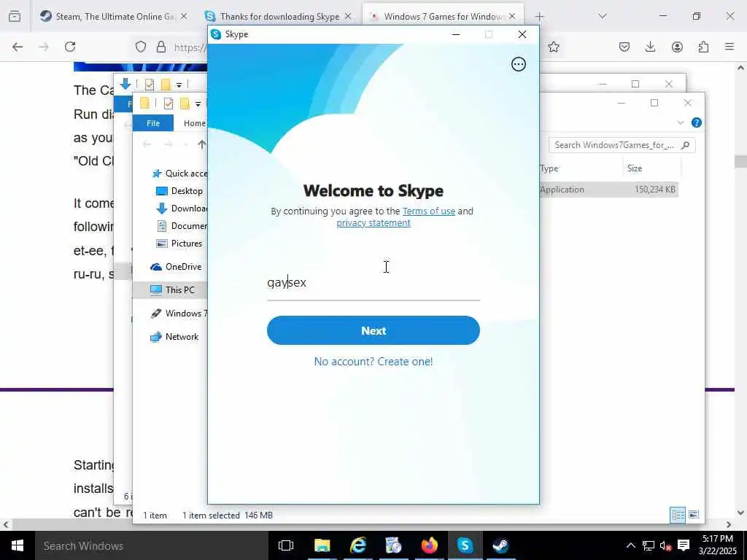The image size is (747, 560).
Task: Open Skype more options ellipsis menu
Action: coord(519,64)
